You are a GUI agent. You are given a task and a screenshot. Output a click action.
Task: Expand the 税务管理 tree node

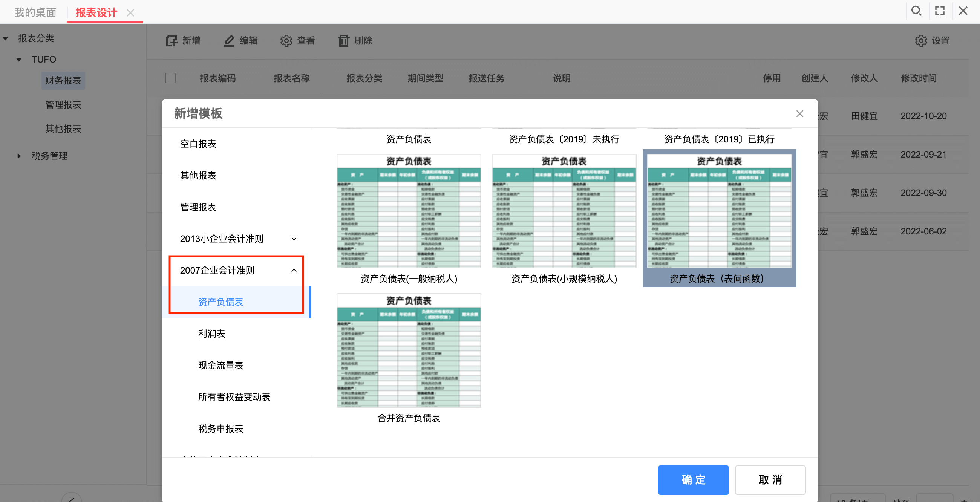(19, 156)
